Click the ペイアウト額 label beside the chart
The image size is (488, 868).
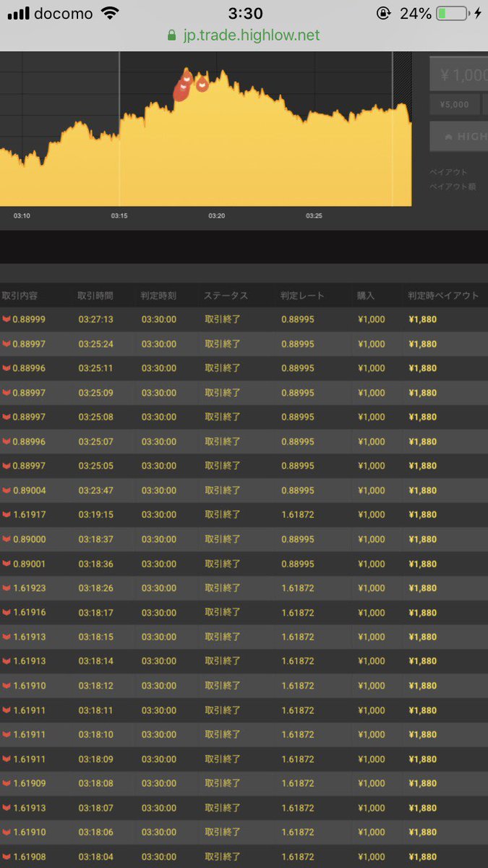pos(453,187)
